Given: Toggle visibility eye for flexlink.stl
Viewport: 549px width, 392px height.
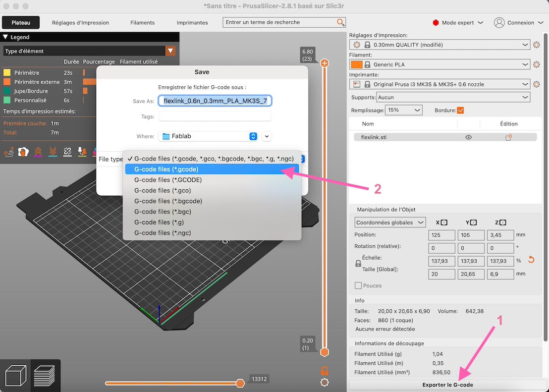Looking at the screenshot, I should 468,137.
